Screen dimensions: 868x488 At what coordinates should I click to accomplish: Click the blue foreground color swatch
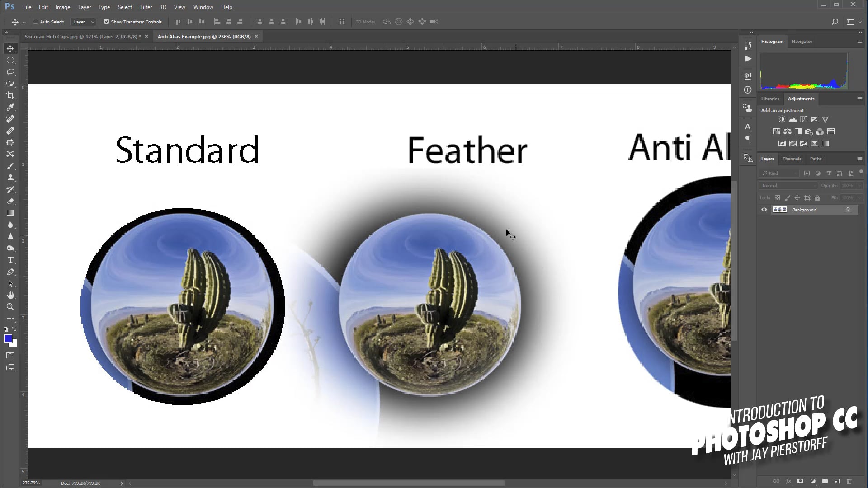8,339
